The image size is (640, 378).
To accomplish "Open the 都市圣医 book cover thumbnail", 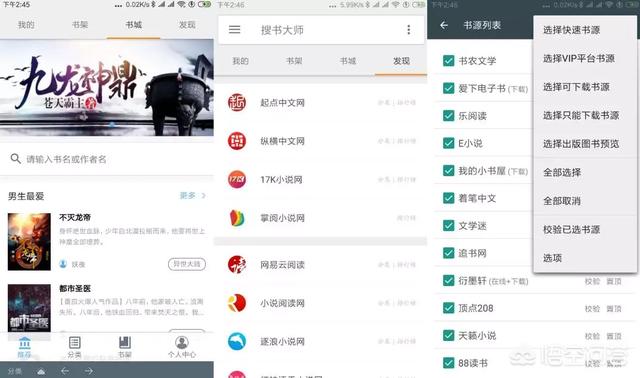I will click(29, 309).
